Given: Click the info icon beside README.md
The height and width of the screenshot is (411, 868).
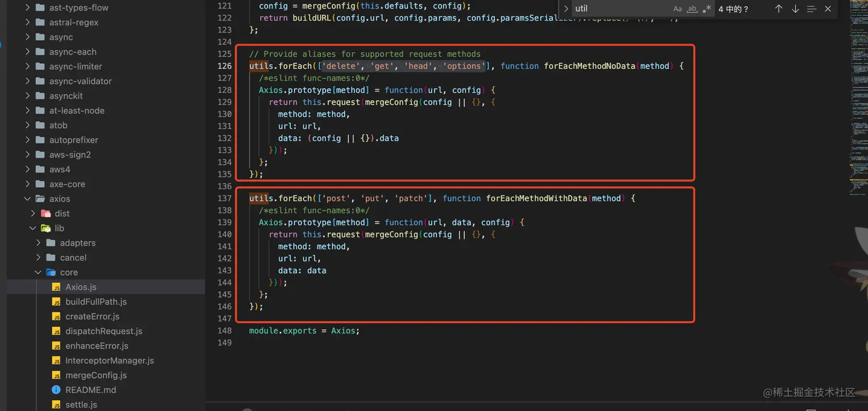Looking at the screenshot, I should [x=56, y=390].
